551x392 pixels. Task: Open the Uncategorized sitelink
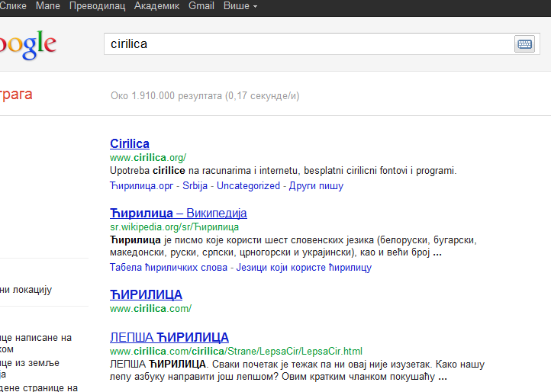[x=248, y=185]
